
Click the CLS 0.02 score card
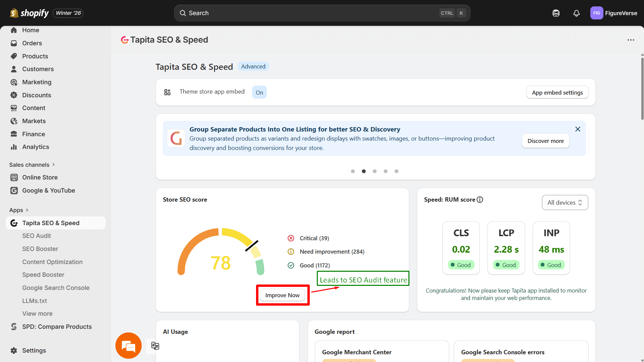[461, 248]
